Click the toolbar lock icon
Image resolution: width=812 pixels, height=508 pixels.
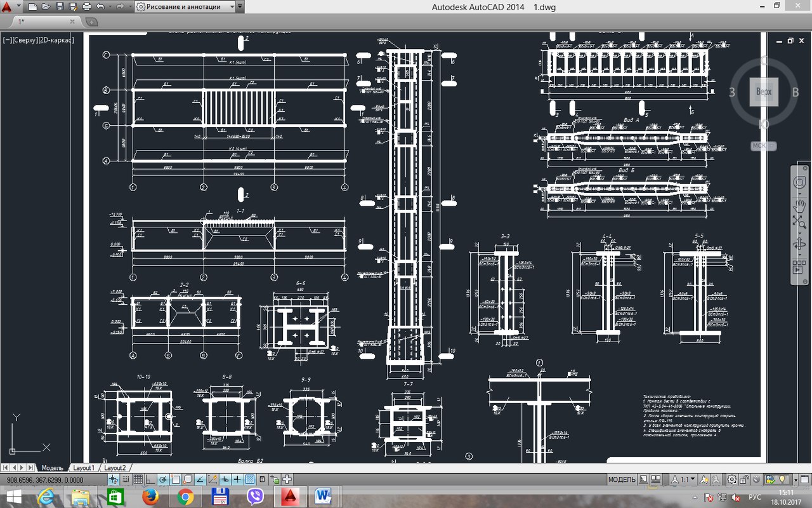743,479
